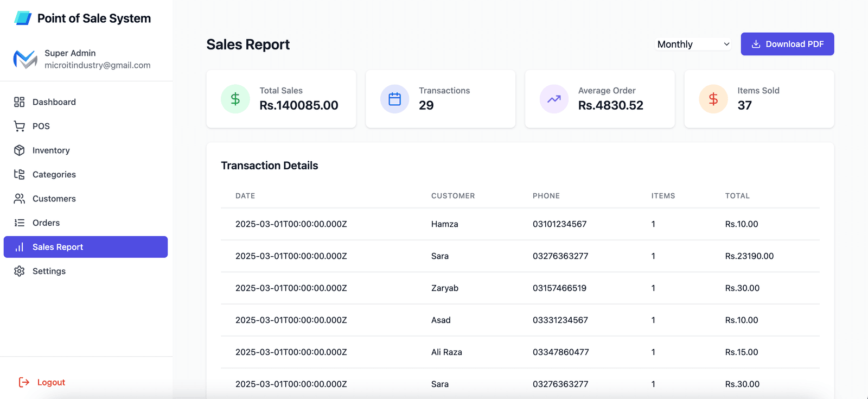
Task: Click the Orders list icon
Action: tap(20, 223)
